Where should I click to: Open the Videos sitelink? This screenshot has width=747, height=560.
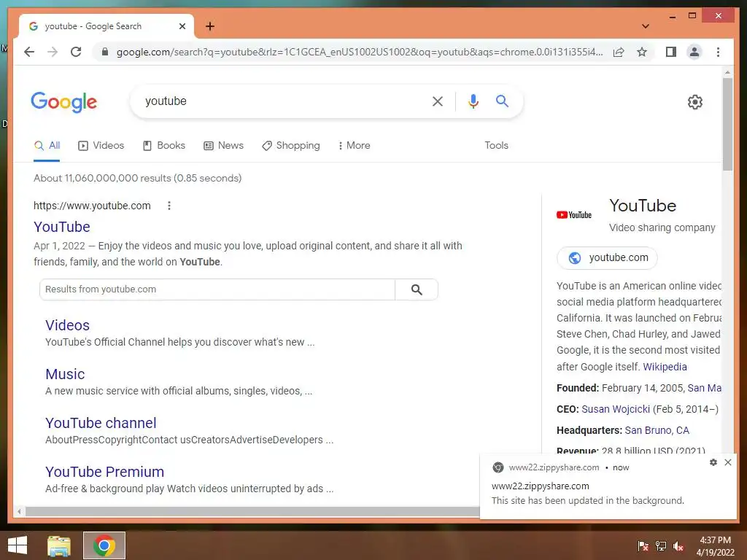[67, 325]
